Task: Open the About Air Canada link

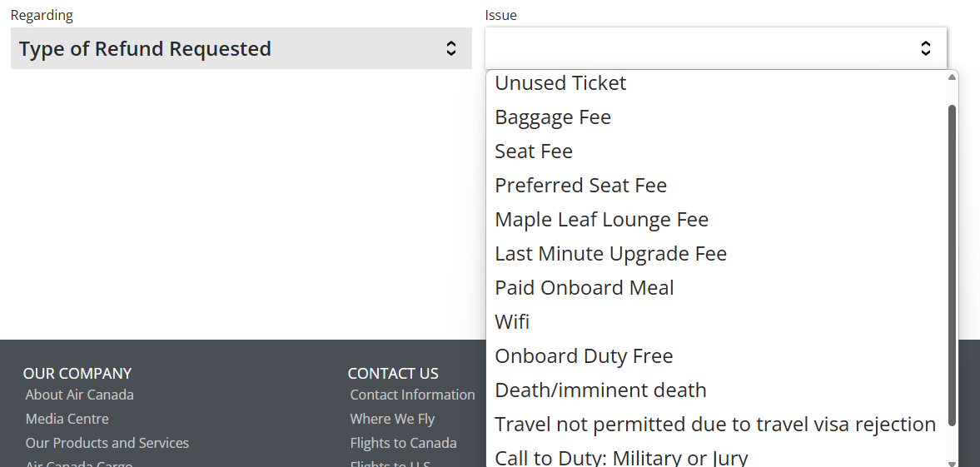Action: tap(79, 395)
